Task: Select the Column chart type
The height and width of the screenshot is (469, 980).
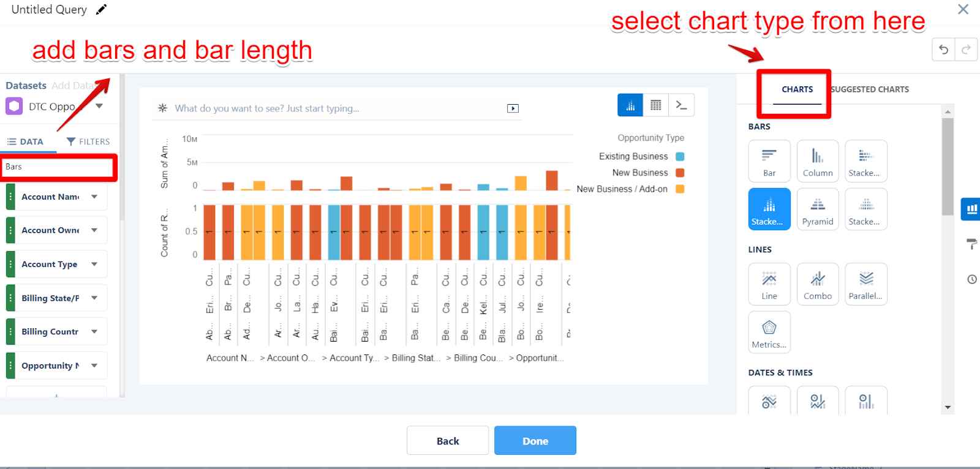Action: coord(818,161)
